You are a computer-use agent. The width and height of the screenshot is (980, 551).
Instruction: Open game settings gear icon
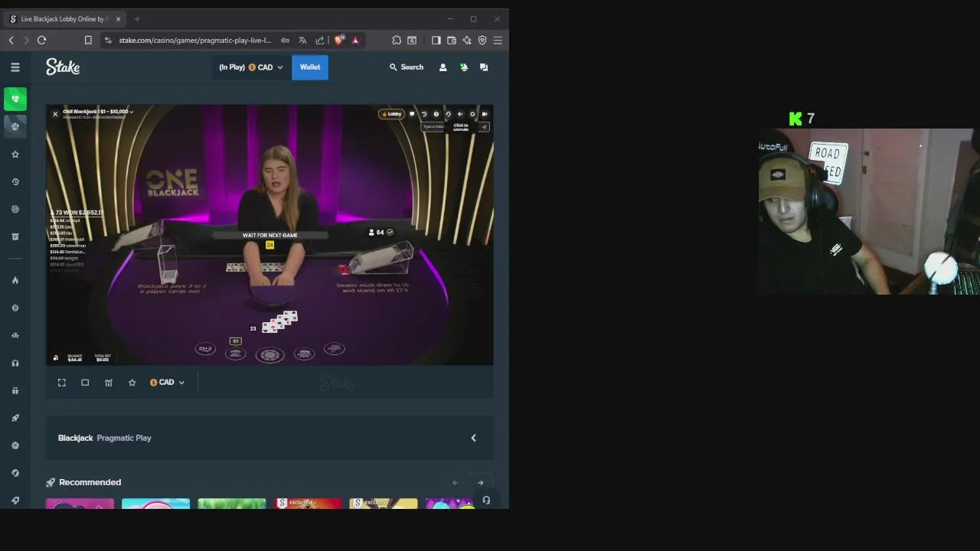[472, 114]
